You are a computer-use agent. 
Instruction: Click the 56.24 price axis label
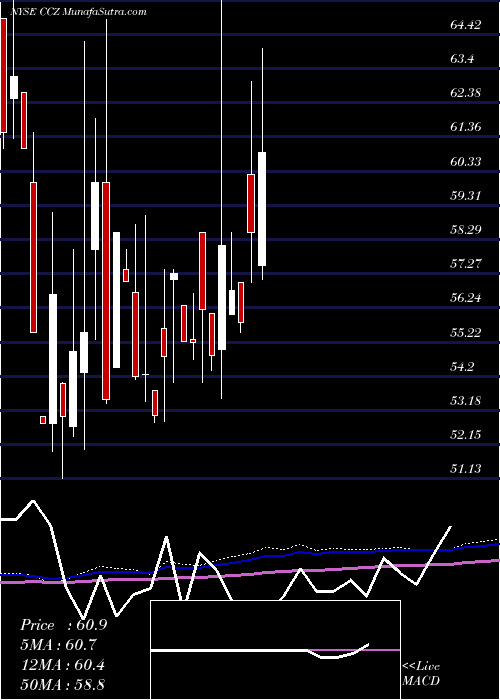(466, 297)
